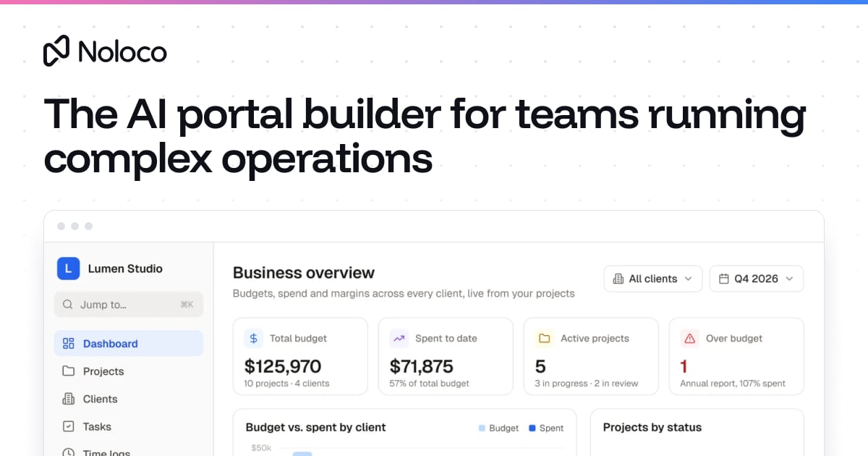
Task: Click the Active projects folder icon
Action: pyautogui.click(x=544, y=338)
